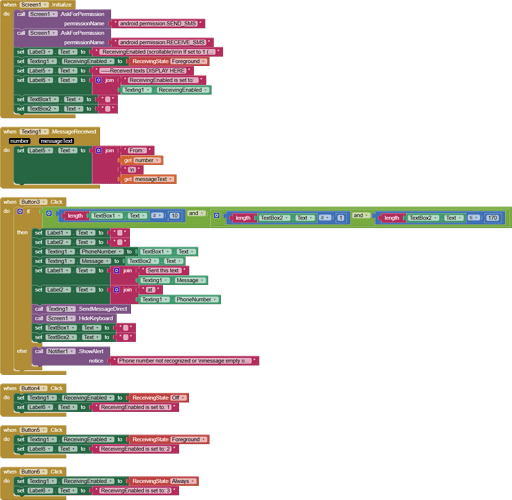
Task: Open the Screen1 dropdown in 'when Screen1.Initialize'
Action: point(34,5)
